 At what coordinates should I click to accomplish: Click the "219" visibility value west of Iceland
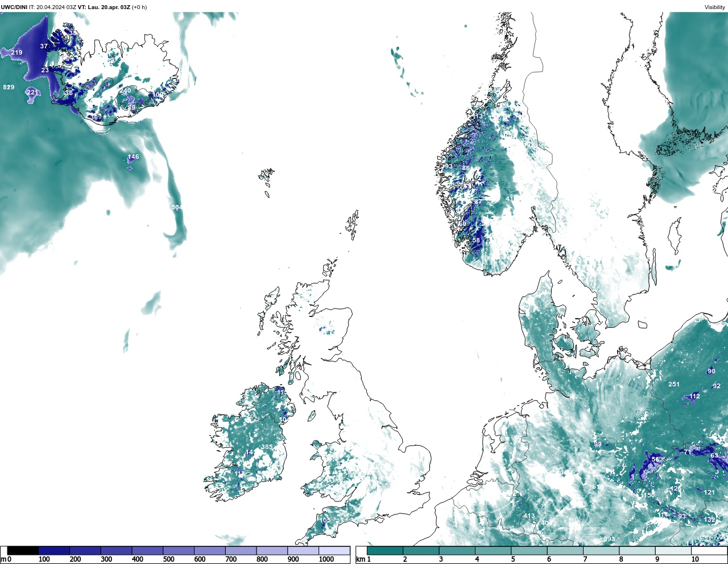tap(16, 52)
